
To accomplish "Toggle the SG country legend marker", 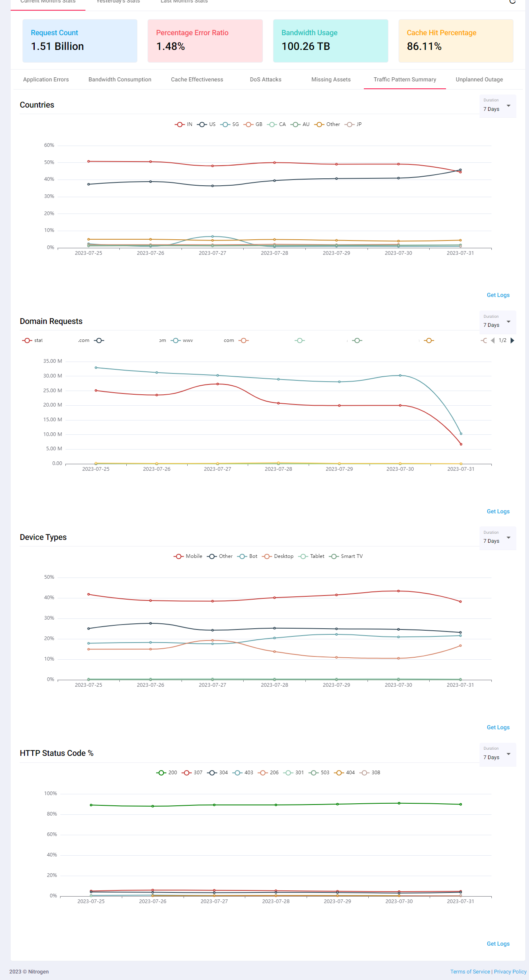I will 225,124.
